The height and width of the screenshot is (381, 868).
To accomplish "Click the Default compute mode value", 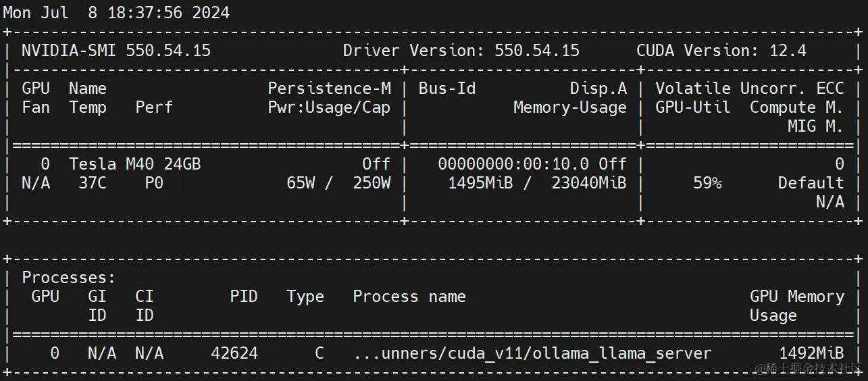I will [x=811, y=183].
